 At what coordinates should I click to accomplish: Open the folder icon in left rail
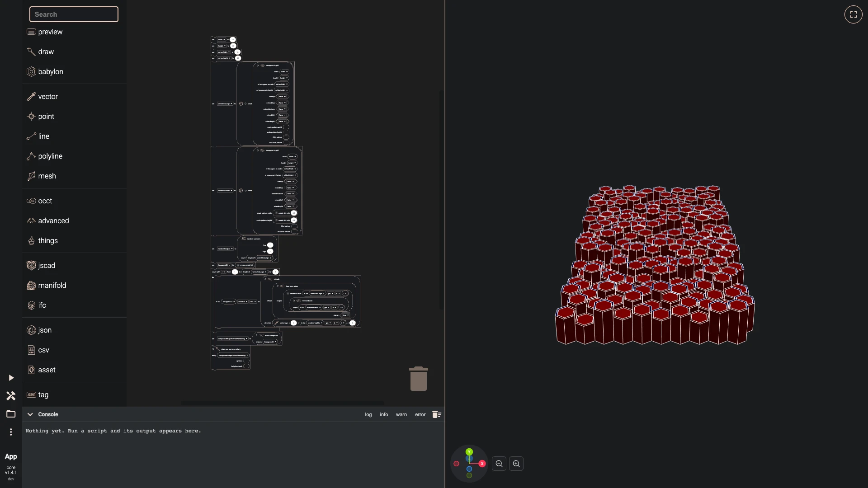[11, 414]
